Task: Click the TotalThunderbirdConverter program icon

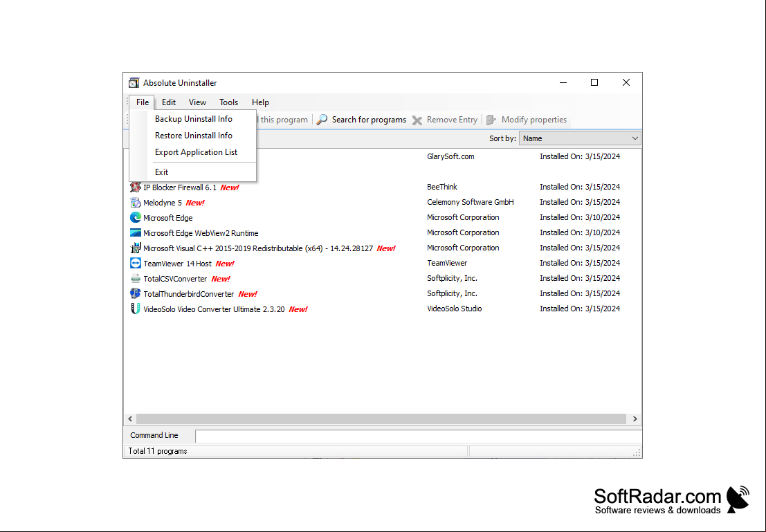Action: (136, 293)
